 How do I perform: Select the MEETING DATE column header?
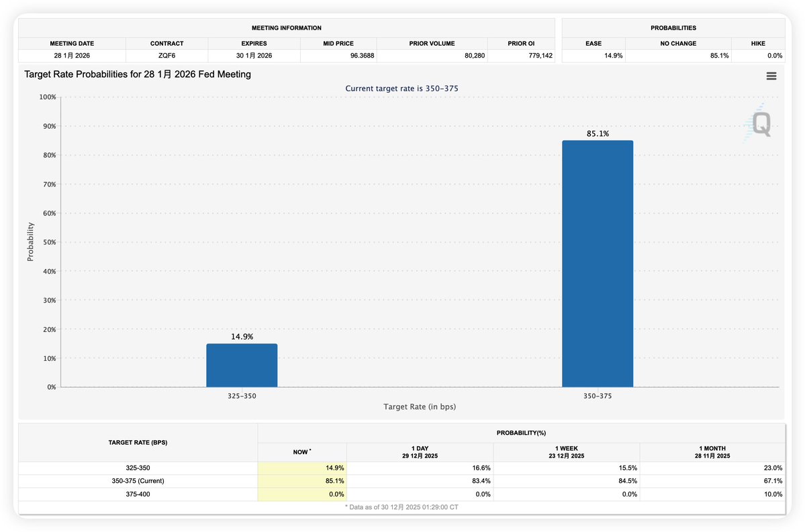72,44
